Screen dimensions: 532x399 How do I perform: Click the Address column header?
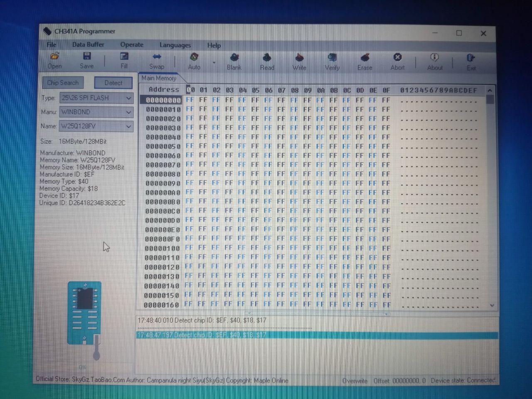pyautogui.click(x=164, y=89)
